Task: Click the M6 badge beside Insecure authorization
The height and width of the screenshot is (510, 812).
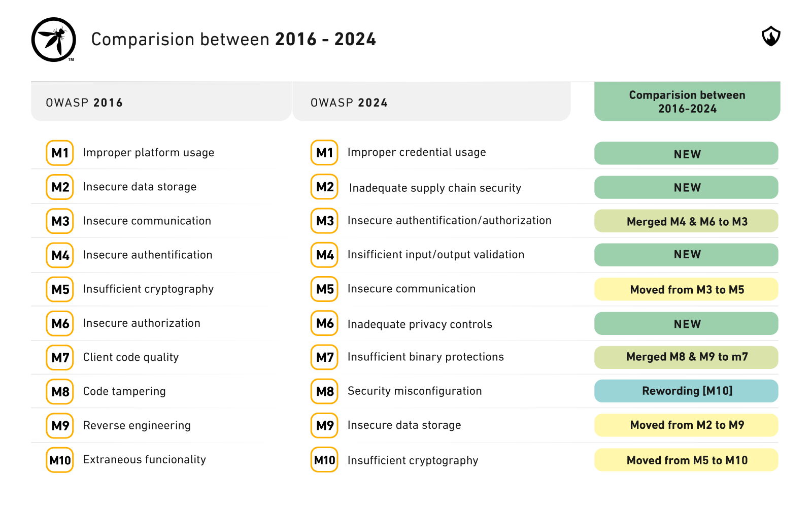Action: [60, 323]
